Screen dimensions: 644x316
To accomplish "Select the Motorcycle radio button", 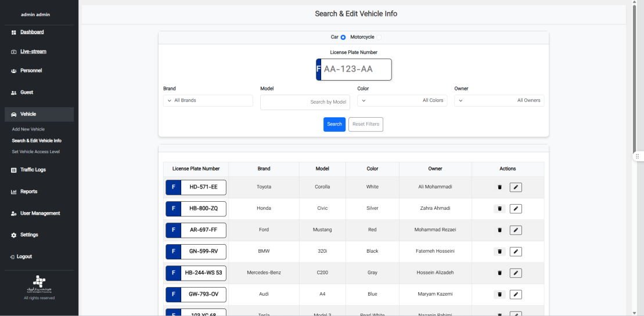I will coord(379,37).
